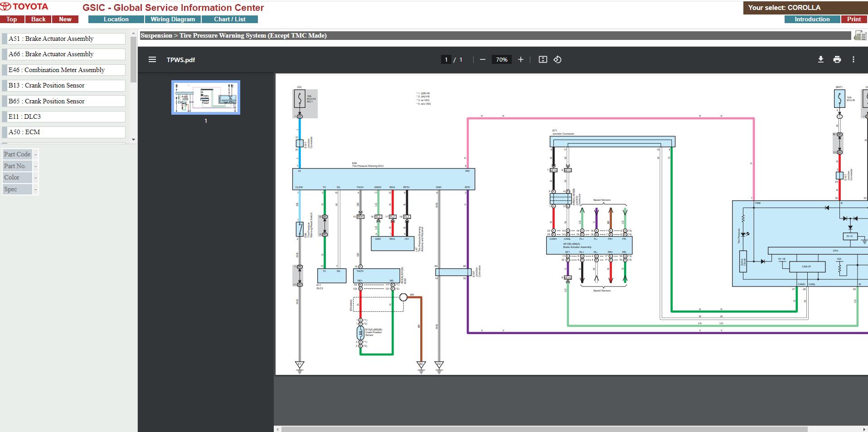Click the New button
Image resolution: width=868 pixels, height=432 pixels.
coord(65,19)
